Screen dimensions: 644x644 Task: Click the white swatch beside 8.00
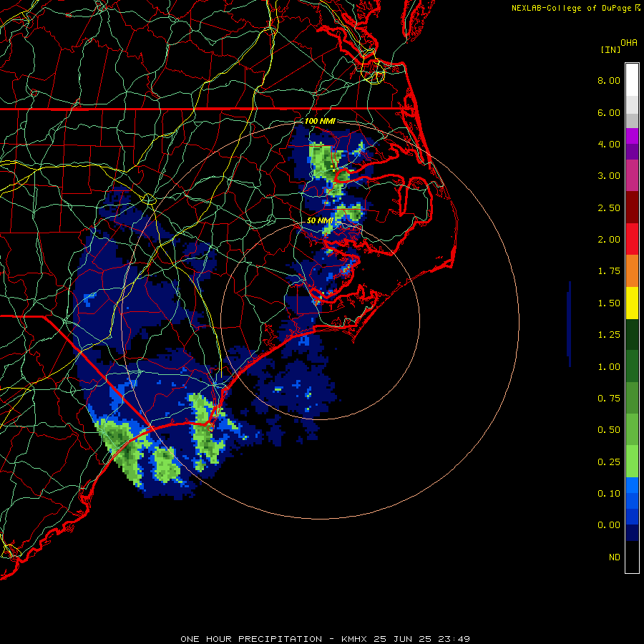click(632, 80)
